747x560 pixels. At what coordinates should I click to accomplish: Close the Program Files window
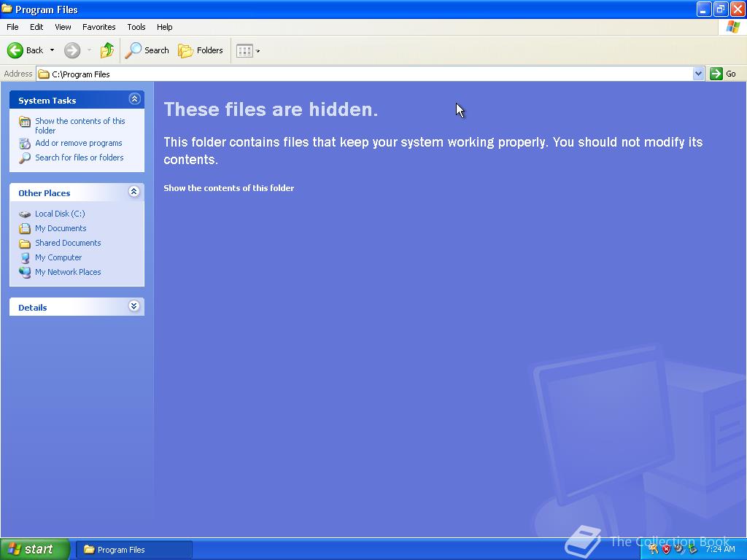pyautogui.click(x=738, y=9)
